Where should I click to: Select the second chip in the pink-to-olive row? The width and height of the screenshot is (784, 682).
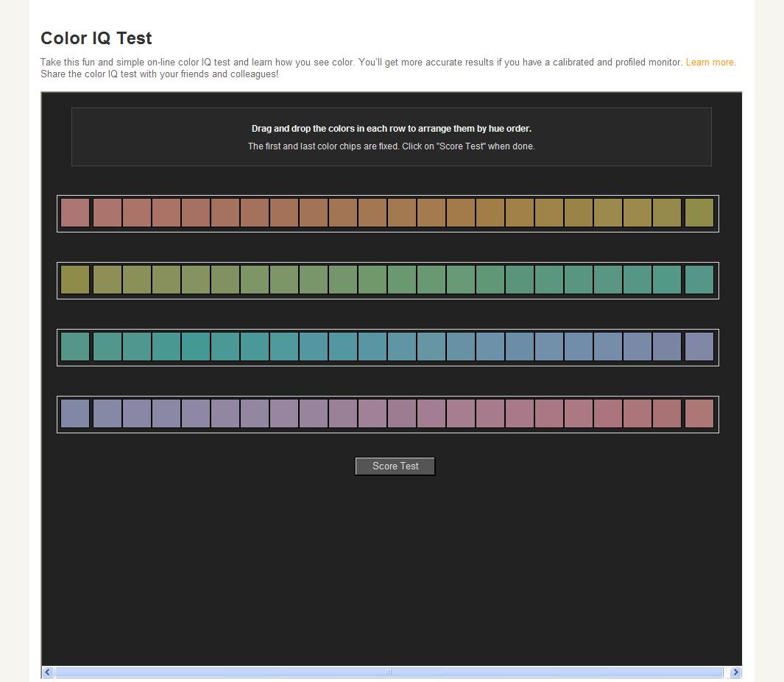tap(107, 213)
